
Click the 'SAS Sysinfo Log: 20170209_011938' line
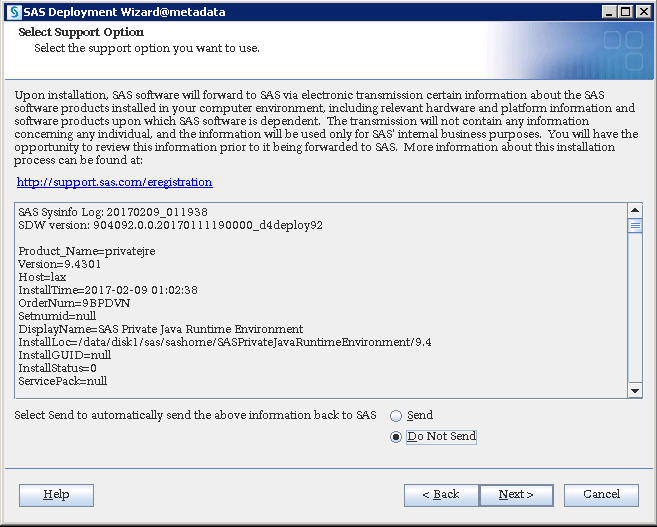(x=113, y=212)
